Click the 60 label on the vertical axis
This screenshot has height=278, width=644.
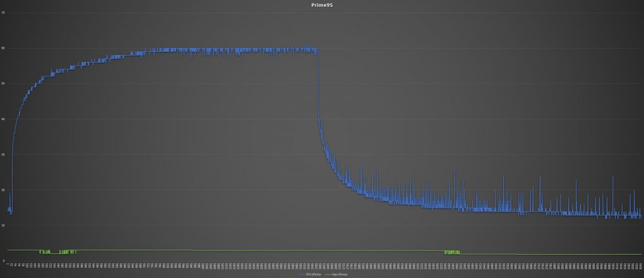point(3,48)
